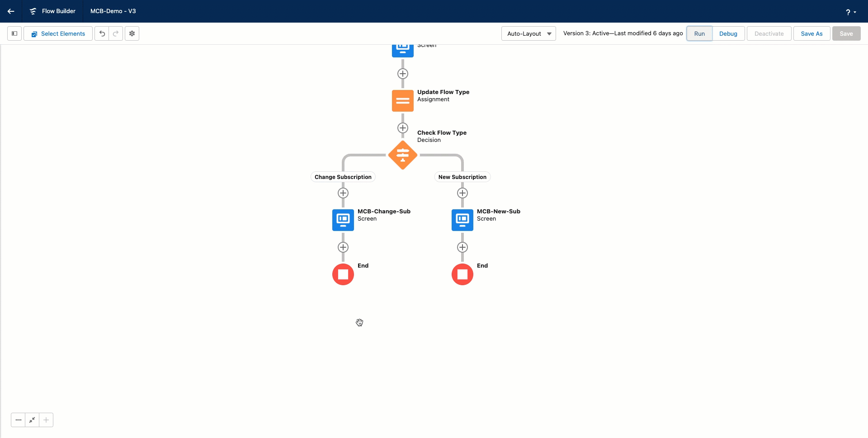Add element after MCB-New-Sub screen
The height and width of the screenshot is (438, 868).
tap(462, 247)
